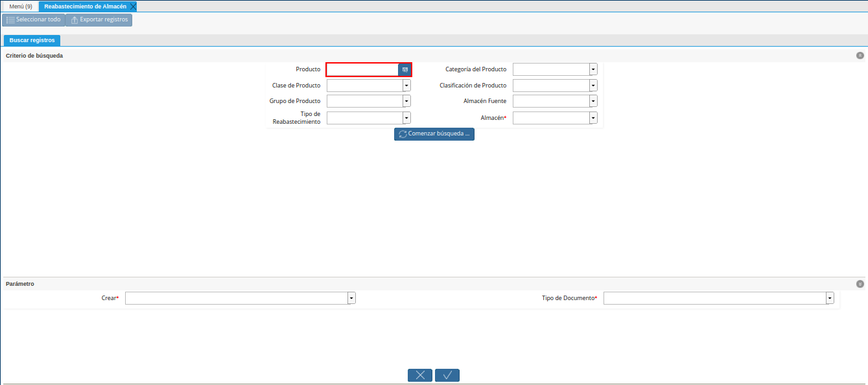The image size is (868, 385).
Task: Click the Tipo de Documento text field
Action: (x=715, y=298)
